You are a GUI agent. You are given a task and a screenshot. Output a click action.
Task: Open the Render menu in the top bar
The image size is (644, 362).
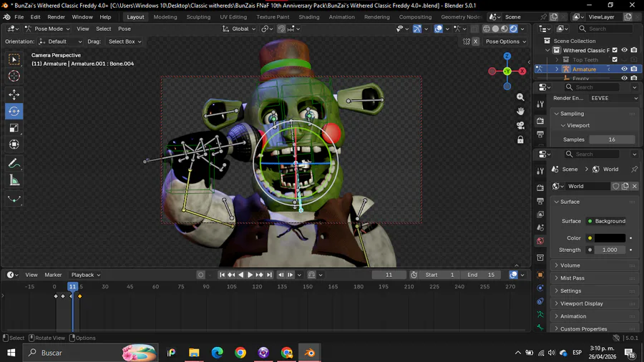coord(56,17)
